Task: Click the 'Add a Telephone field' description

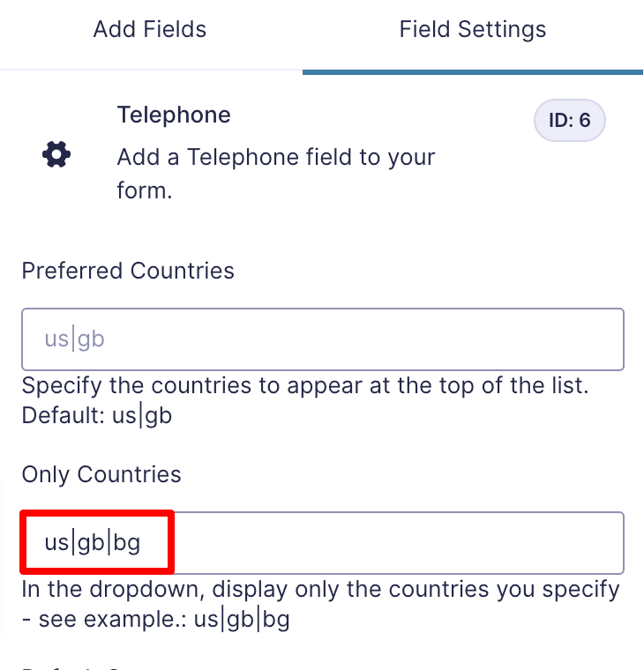Action: (x=276, y=174)
